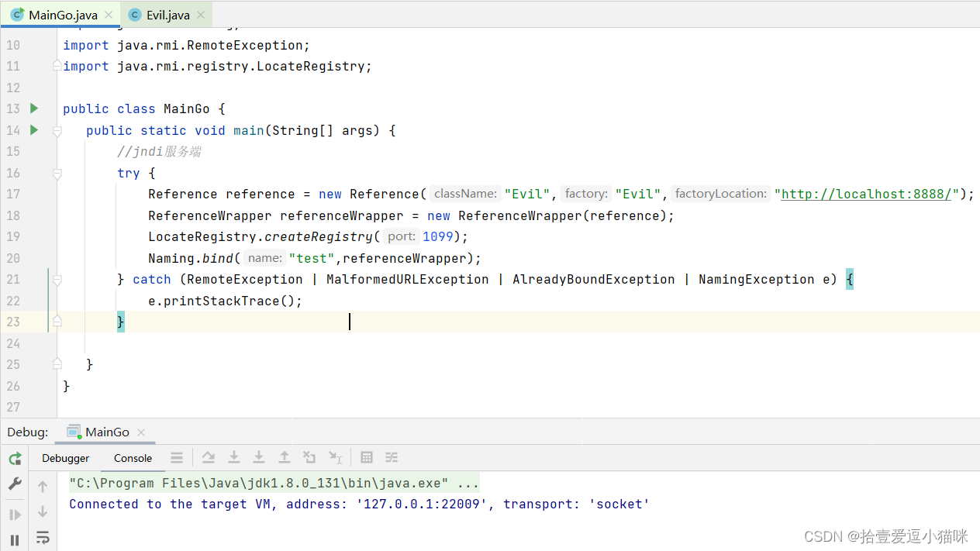Click the e.printStackTrace() statement
Viewport: 980px width, 551px height.
point(226,301)
